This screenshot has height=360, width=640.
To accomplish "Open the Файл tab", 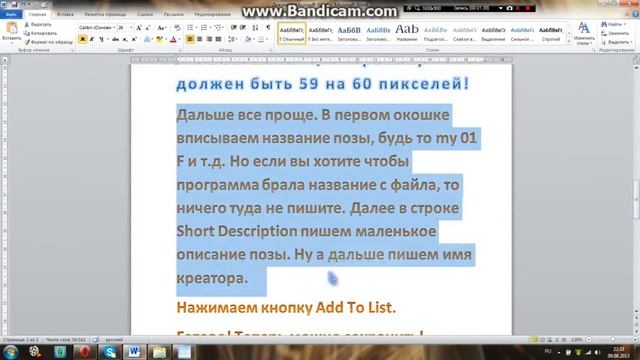I will 11,14.
